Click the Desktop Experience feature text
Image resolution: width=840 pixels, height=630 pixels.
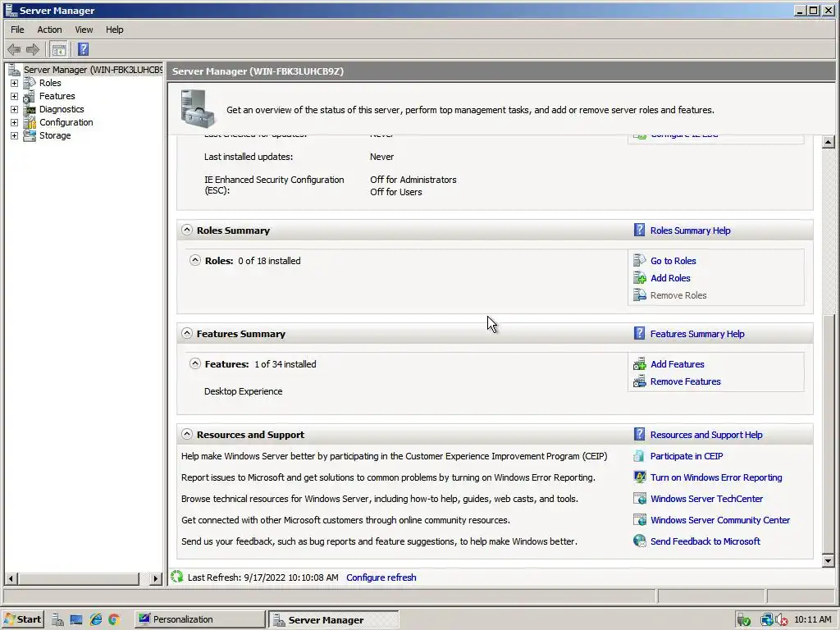click(243, 391)
